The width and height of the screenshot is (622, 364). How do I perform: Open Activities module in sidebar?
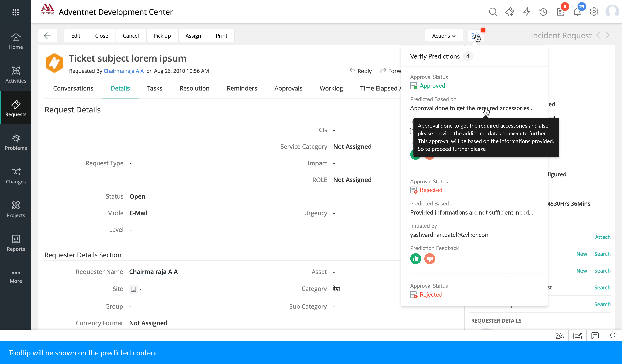tap(16, 75)
